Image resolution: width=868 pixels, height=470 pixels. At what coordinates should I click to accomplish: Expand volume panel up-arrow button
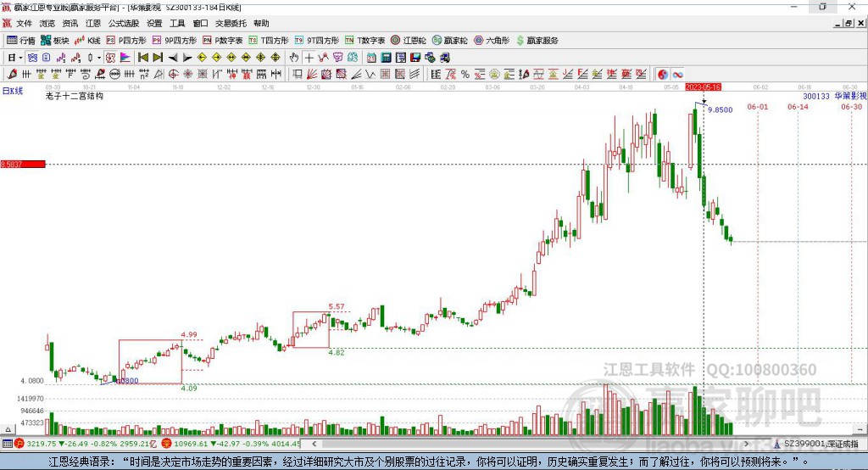click(8, 429)
